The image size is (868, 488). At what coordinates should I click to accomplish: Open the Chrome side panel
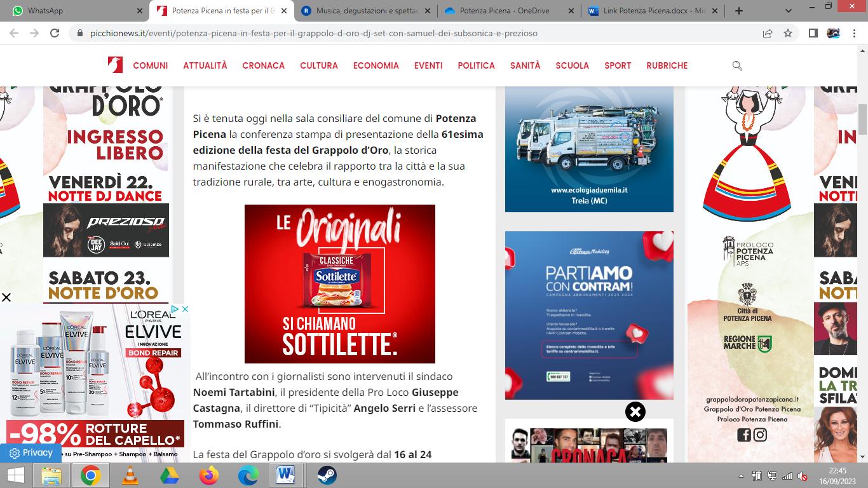coord(813,33)
